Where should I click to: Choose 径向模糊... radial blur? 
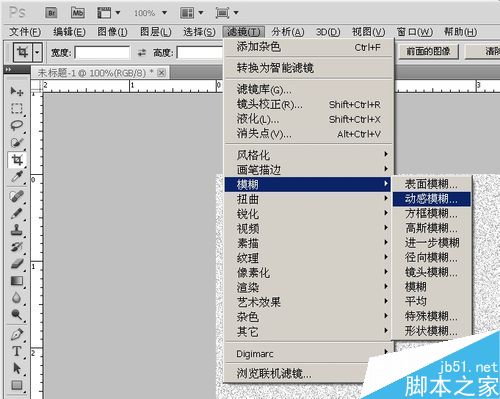pos(432,257)
